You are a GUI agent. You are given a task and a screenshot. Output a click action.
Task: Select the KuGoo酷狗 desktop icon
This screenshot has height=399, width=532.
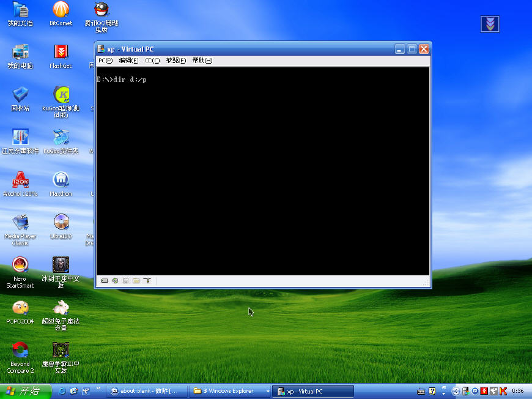pos(61,103)
